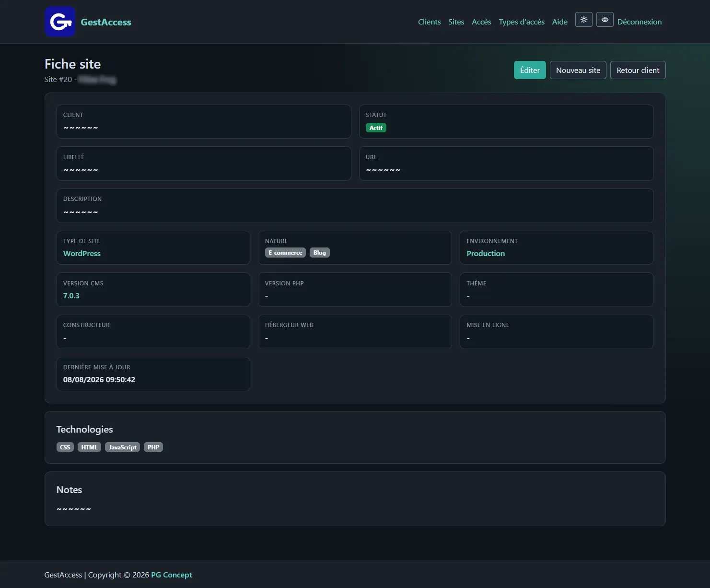Open the Clients menu
This screenshot has height=588, width=710.
tap(429, 22)
